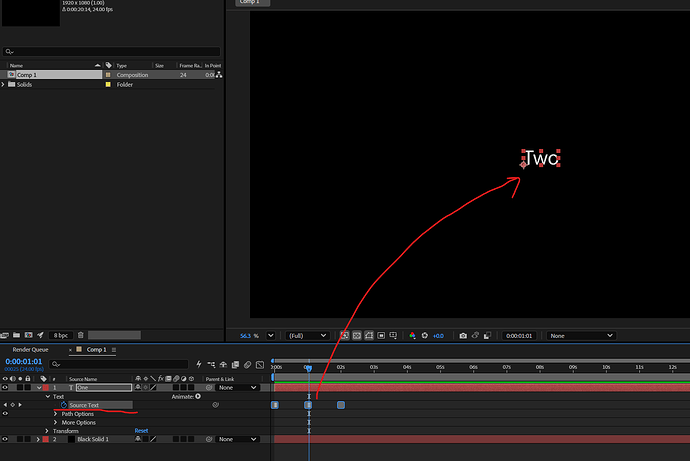The height and width of the screenshot is (461, 690).
Task: Expand the Solids folder in Project
Action: [3, 84]
